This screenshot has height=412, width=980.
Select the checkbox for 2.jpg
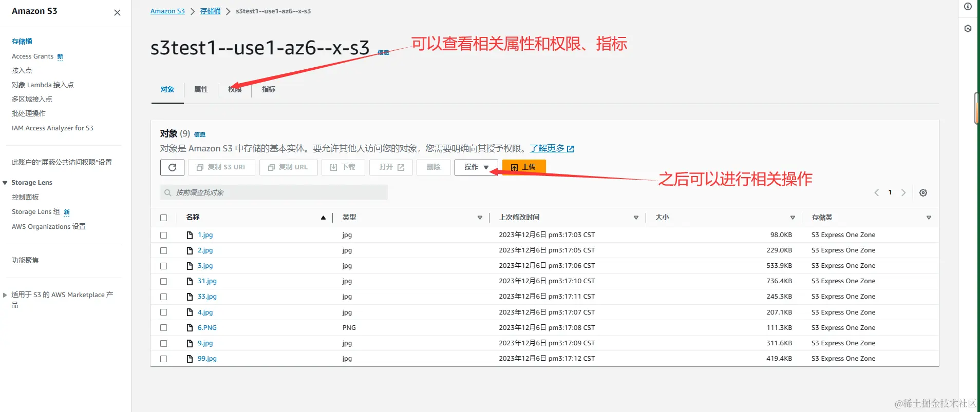(163, 250)
